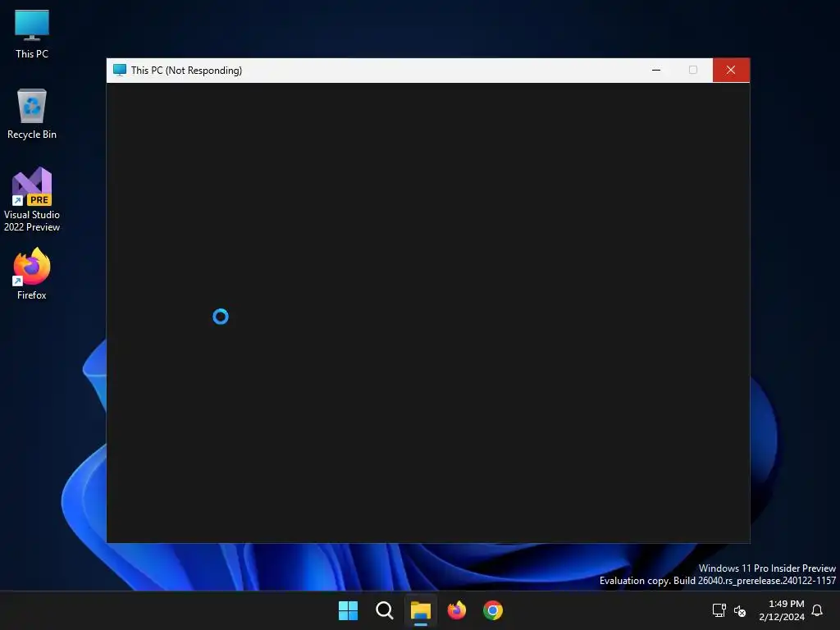Close the Not Responding This PC window
The height and width of the screenshot is (630, 840).
coord(731,71)
